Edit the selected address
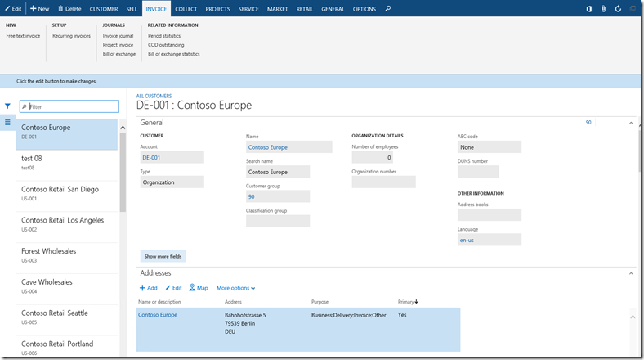Screen dimensions: 644x360 point(173,288)
